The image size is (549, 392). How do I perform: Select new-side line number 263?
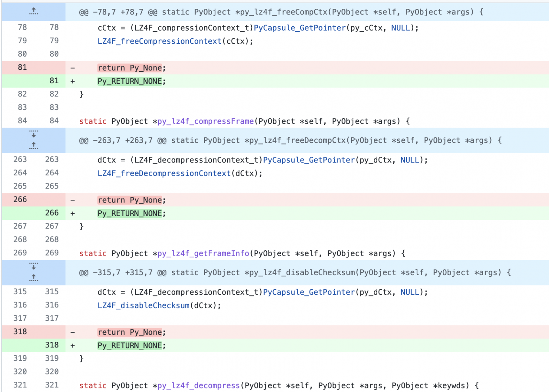tap(52, 159)
